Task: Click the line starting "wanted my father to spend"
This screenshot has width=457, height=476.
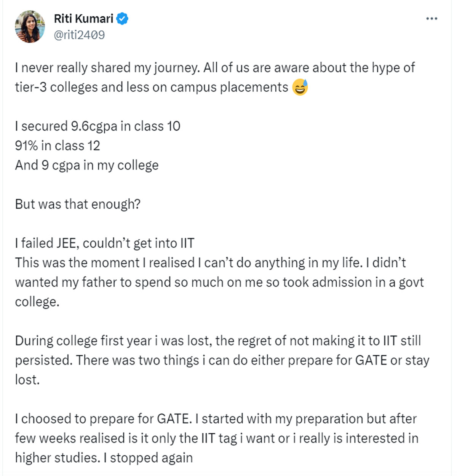Action: click(x=219, y=282)
